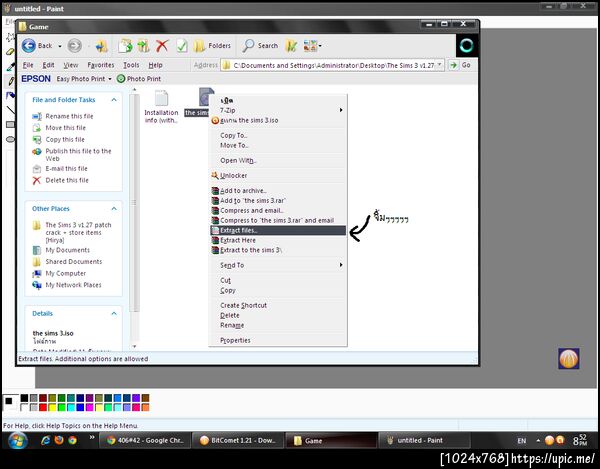The image size is (600, 469).
Task: Launch Internet Explorer from quick launch
Action: (x=46, y=440)
